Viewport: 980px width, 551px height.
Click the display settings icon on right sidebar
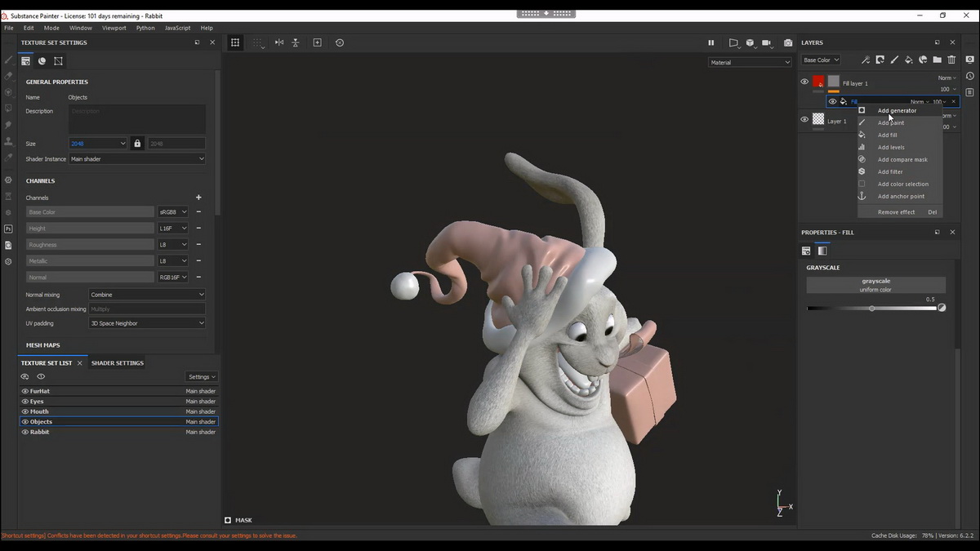pyautogui.click(x=970, y=60)
